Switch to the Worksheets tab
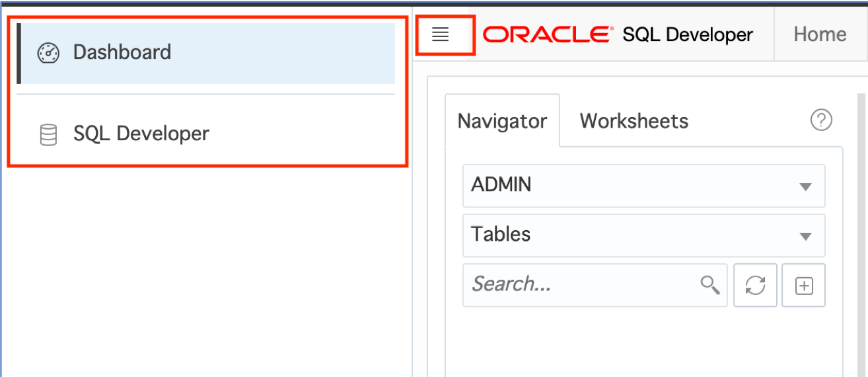The image size is (868, 377). 634,121
